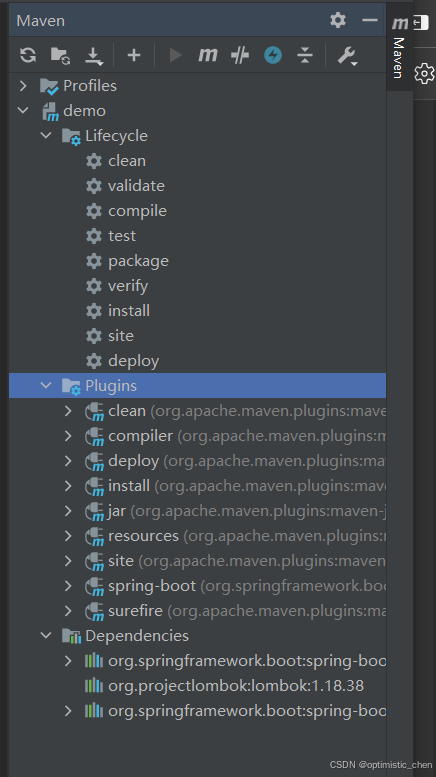Expand the install plugin

tap(68, 486)
